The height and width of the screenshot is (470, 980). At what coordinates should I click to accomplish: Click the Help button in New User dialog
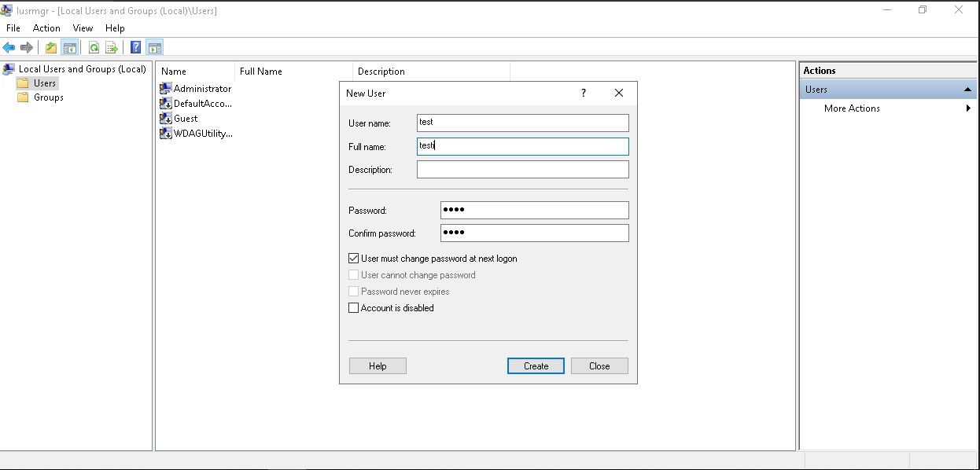coord(378,366)
